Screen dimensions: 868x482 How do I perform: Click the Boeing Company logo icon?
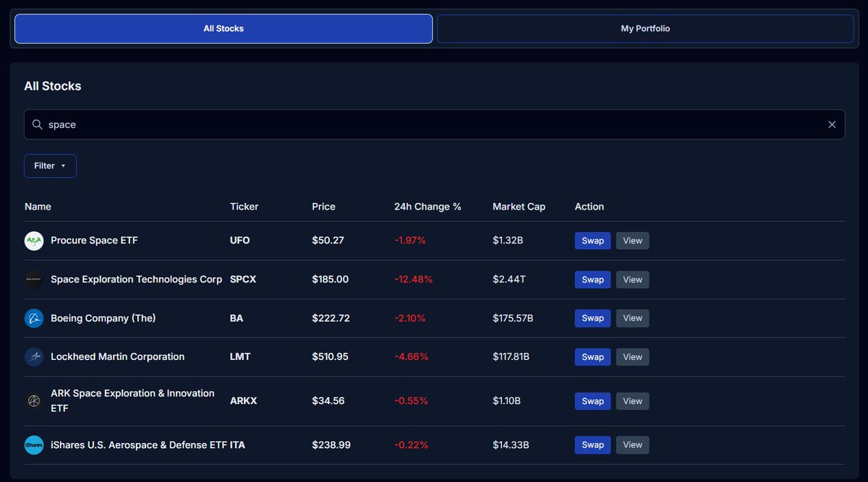click(34, 318)
